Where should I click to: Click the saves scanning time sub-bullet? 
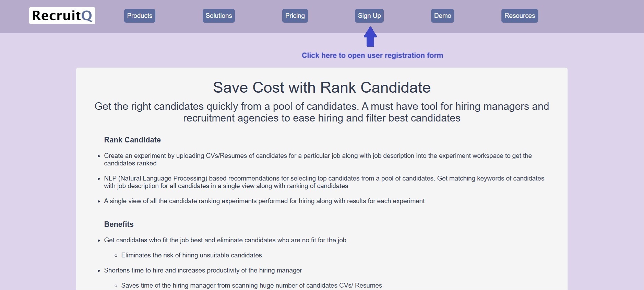coord(251,285)
